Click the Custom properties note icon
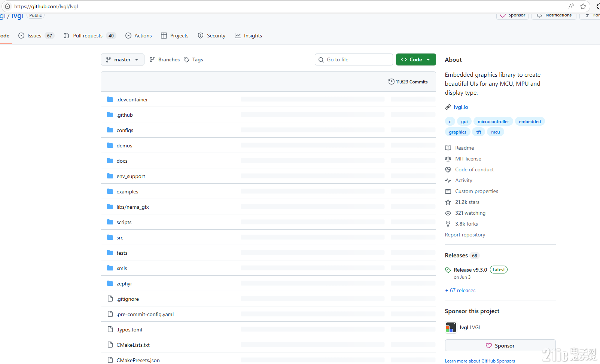Image resolution: width=600 pixels, height=364 pixels. pos(448,191)
